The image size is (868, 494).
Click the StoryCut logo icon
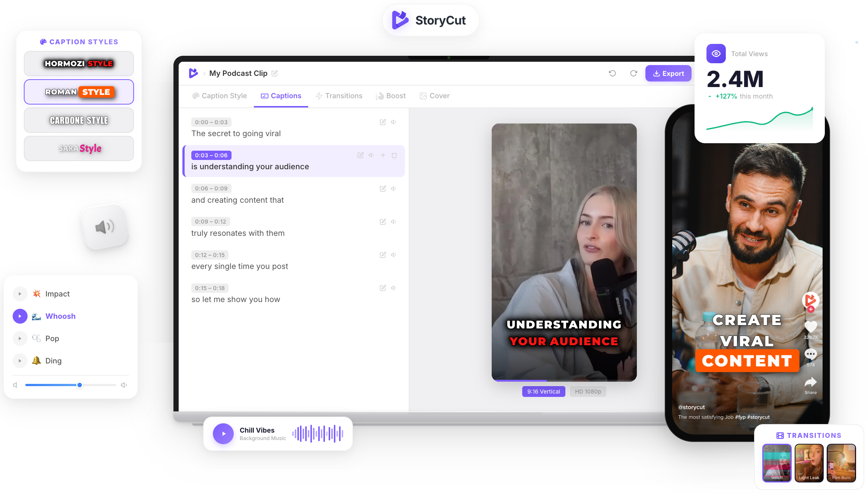[399, 20]
